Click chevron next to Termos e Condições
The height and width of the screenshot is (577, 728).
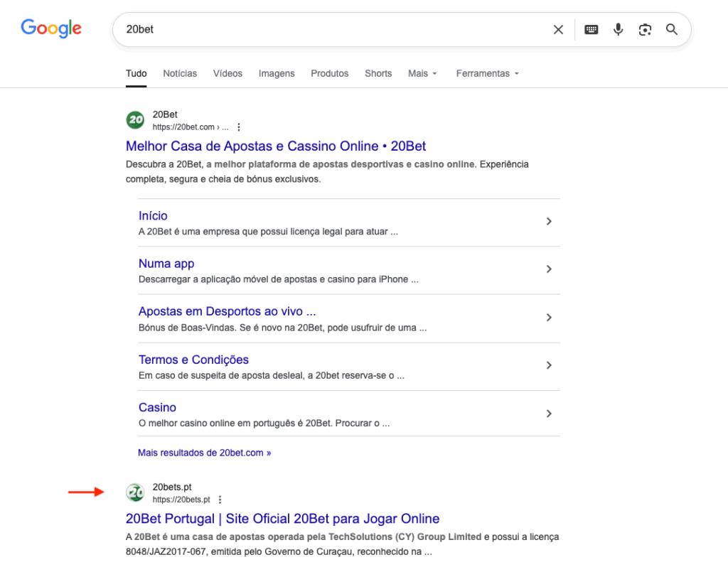(x=548, y=365)
